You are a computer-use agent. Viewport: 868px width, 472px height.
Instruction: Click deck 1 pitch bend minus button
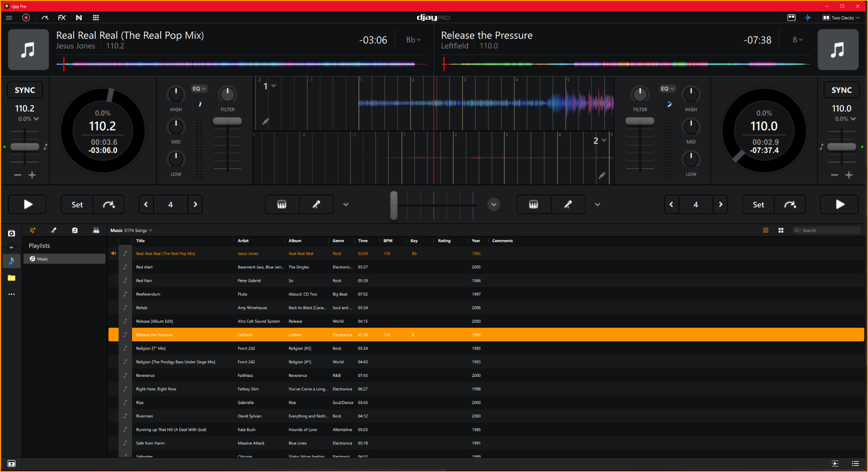coord(18,175)
